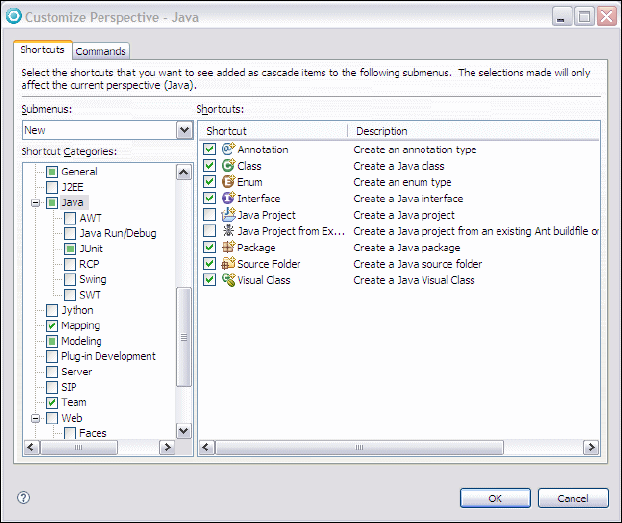Click the Visual Class shortcut icon
The width and height of the screenshot is (622, 523).
228,280
